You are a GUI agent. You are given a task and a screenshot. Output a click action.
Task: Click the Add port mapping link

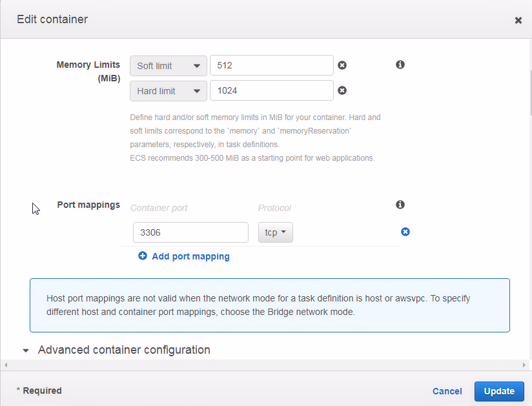tap(190, 256)
